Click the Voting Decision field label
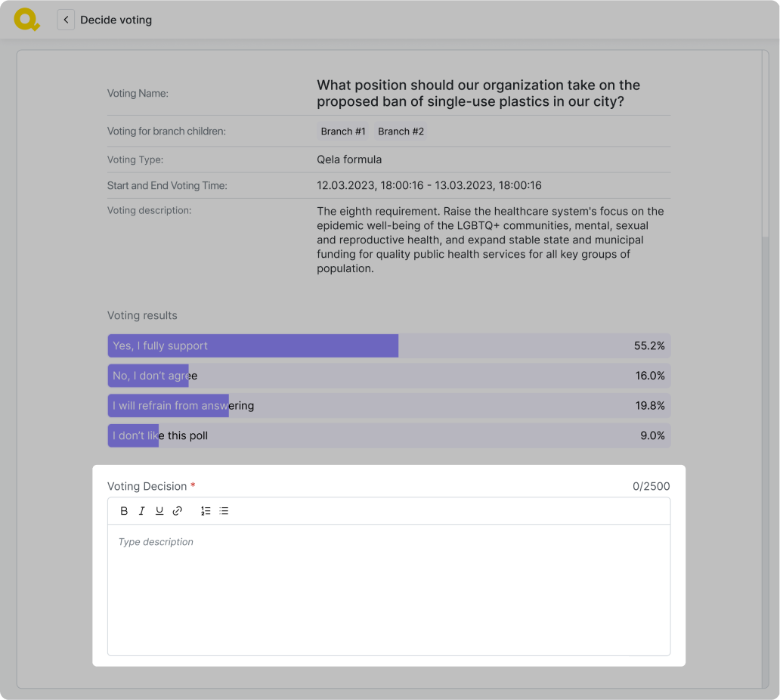780x700 pixels. tap(147, 486)
